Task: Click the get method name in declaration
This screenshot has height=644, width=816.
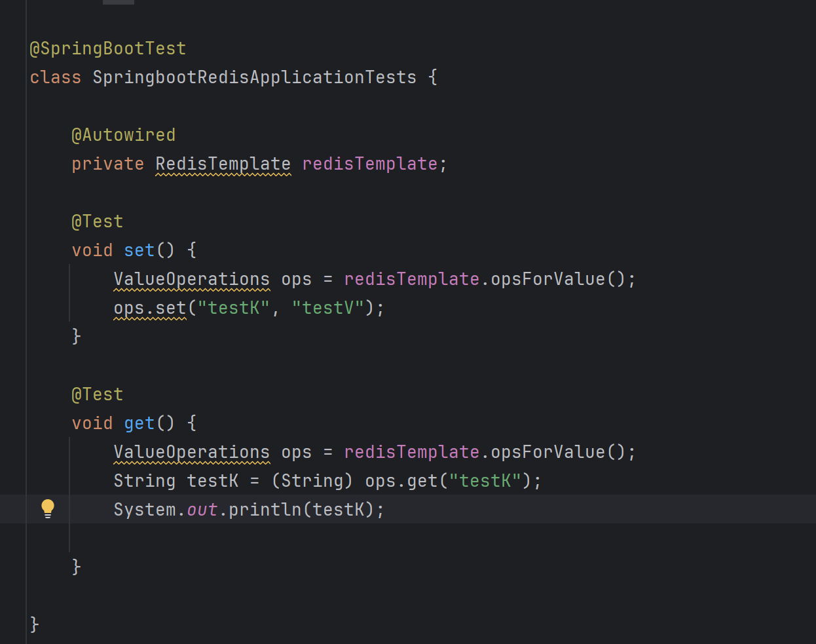Action: click(x=139, y=423)
